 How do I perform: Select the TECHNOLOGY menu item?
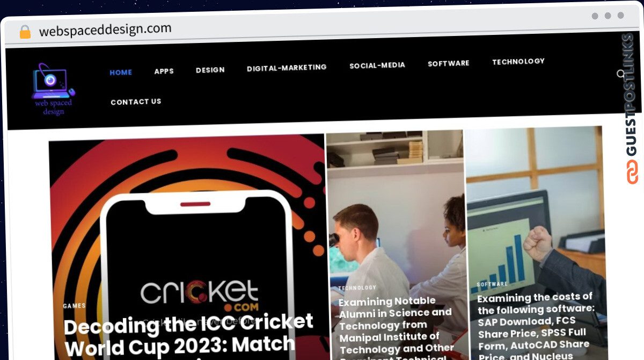pos(518,61)
